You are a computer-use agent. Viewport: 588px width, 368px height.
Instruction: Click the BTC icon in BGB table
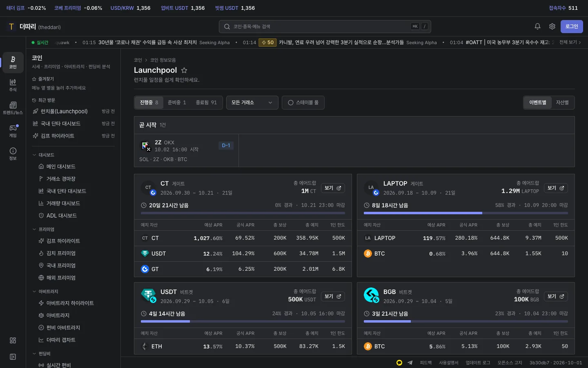(367, 346)
